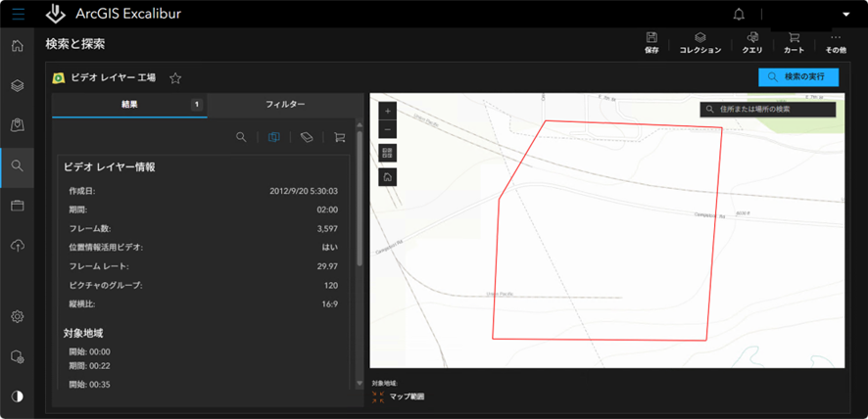This screenshot has width=868, height=419.
Task: Toggle the dark/light theme contrast icon
Action: 17,396
